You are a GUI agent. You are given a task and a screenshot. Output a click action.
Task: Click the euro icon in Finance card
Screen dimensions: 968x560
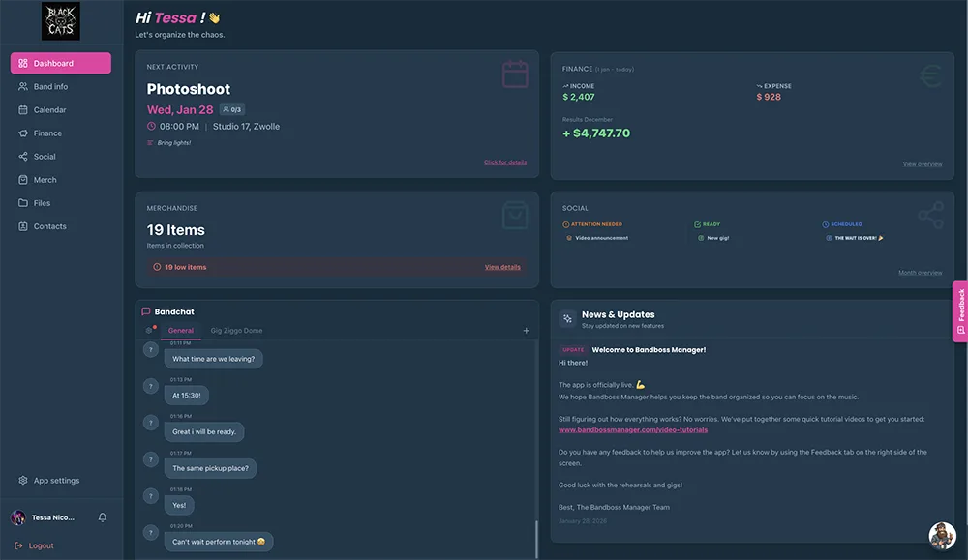(x=930, y=76)
